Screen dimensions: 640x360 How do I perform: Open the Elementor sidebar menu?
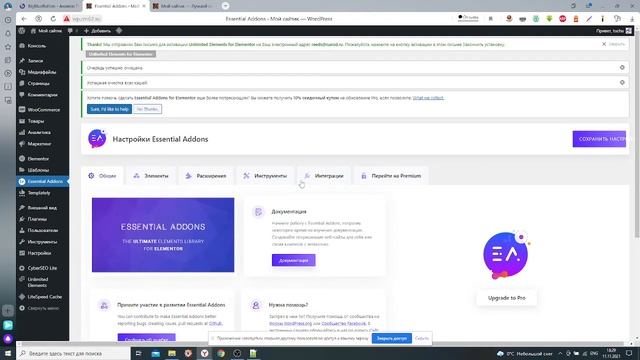pos(38,158)
